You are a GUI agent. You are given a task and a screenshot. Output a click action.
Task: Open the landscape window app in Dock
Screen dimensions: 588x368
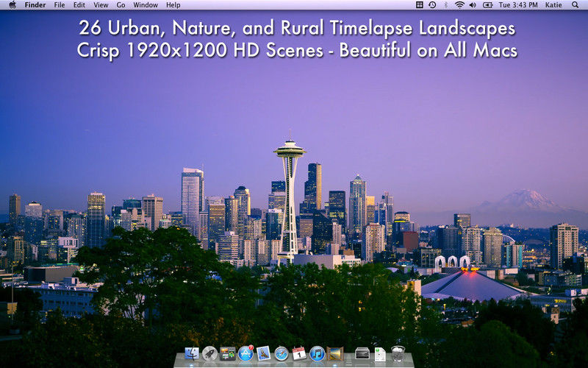tap(335, 353)
